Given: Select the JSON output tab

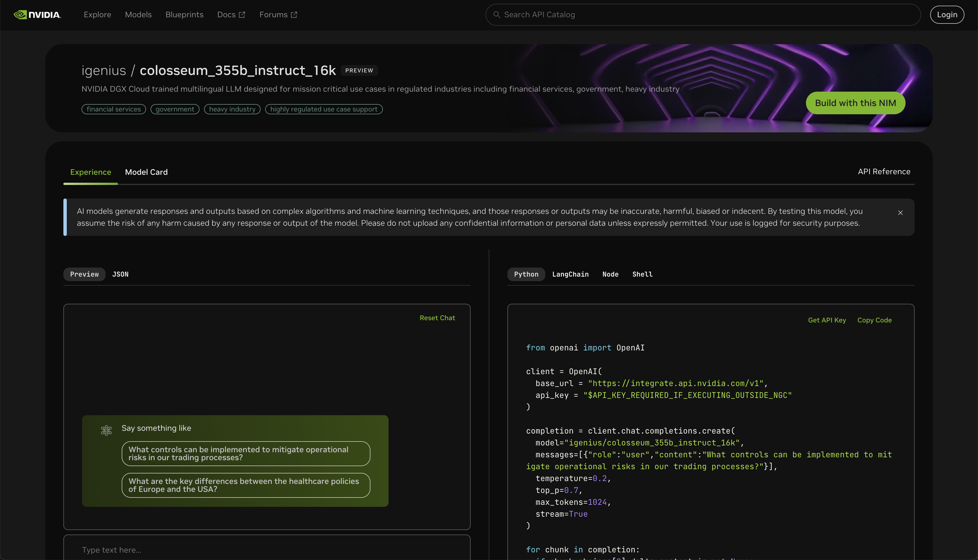Looking at the screenshot, I should [x=121, y=274].
